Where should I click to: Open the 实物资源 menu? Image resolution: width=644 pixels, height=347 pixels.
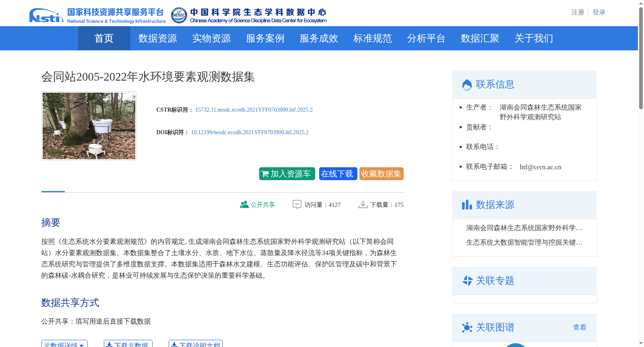point(211,38)
